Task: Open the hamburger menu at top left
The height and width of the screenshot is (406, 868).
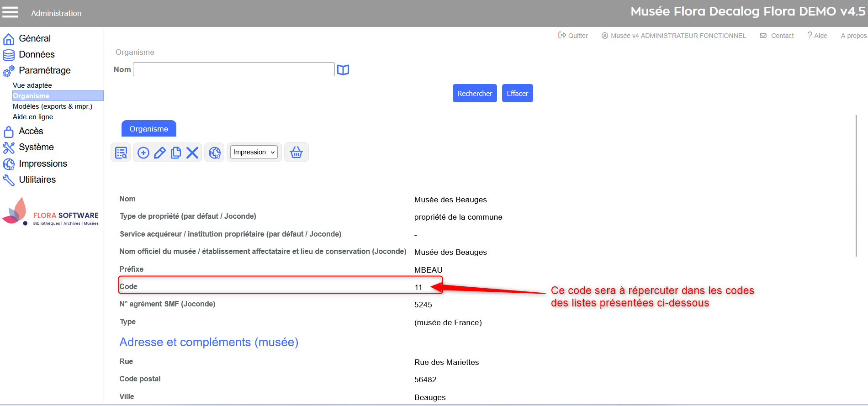Action: pos(11,12)
